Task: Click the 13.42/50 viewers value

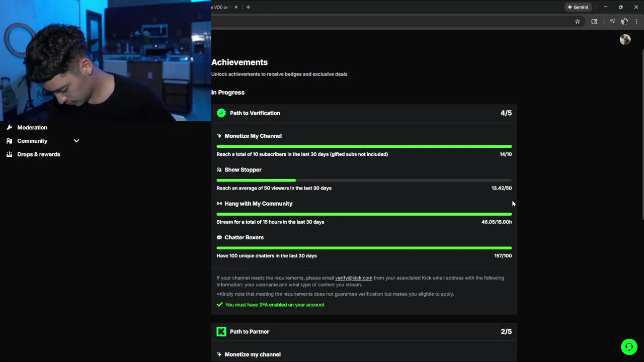Action: click(x=502, y=188)
